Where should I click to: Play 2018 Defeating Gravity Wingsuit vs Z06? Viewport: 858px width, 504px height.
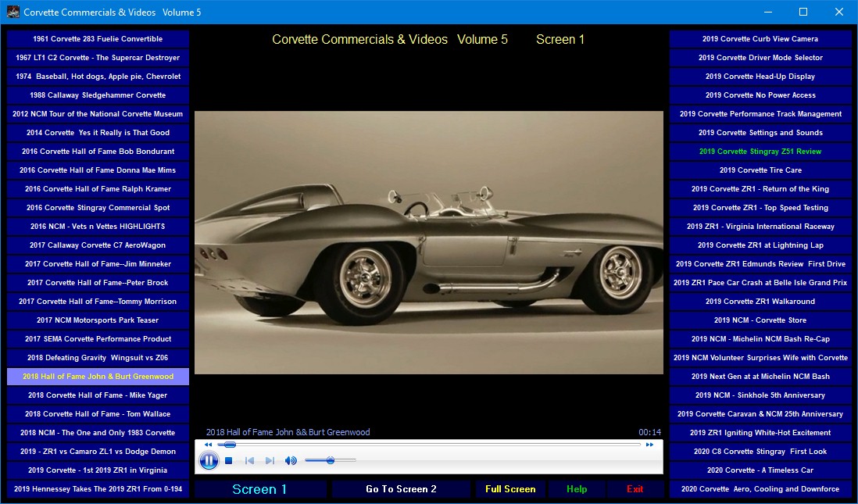coord(98,357)
